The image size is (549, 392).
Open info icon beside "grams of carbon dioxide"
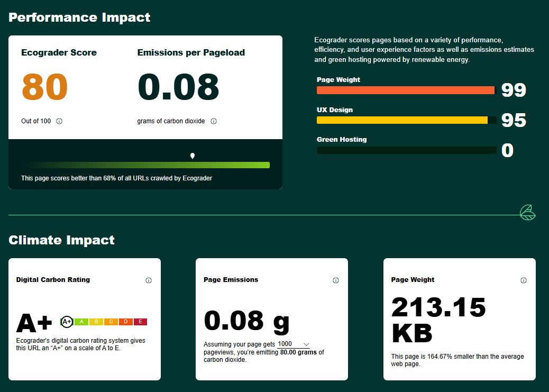[214, 121]
